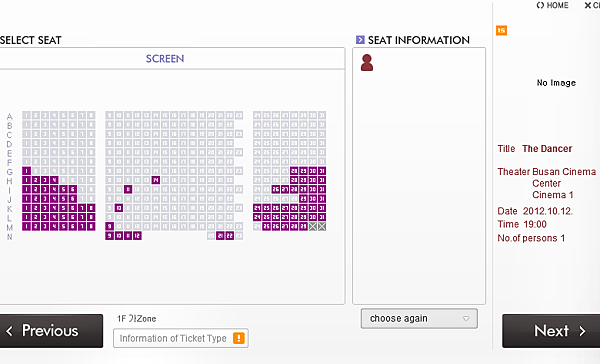This screenshot has height=364, width=600.
Task: Go to HOME link at top
Action: [553, 5]
